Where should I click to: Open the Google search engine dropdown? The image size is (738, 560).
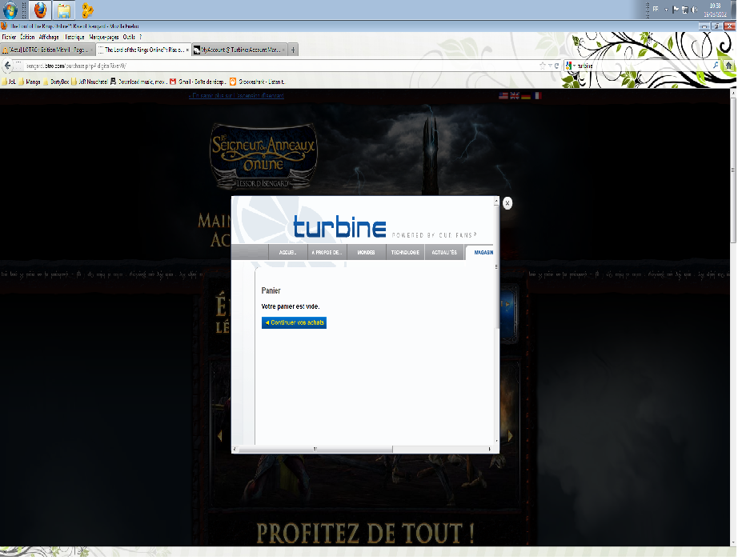tap(571, 66)
